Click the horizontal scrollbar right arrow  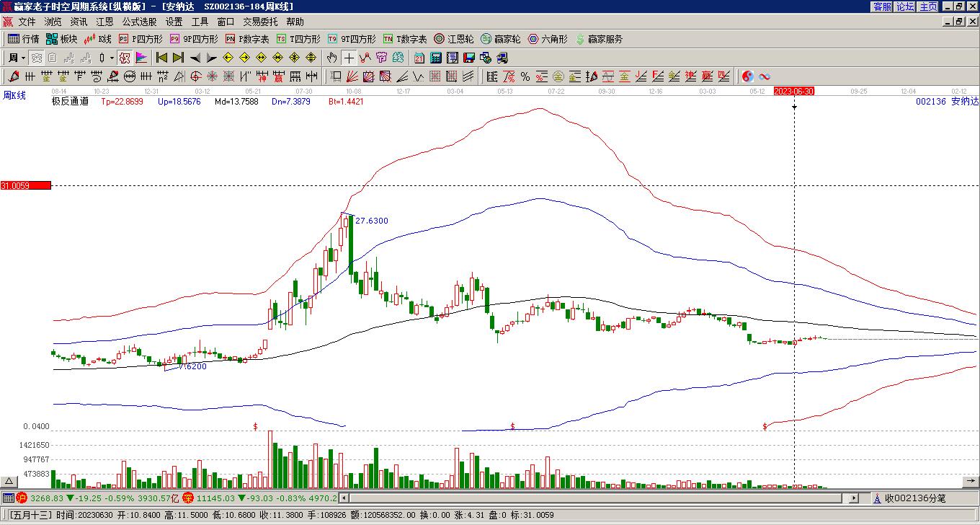[x=855, y=498]
